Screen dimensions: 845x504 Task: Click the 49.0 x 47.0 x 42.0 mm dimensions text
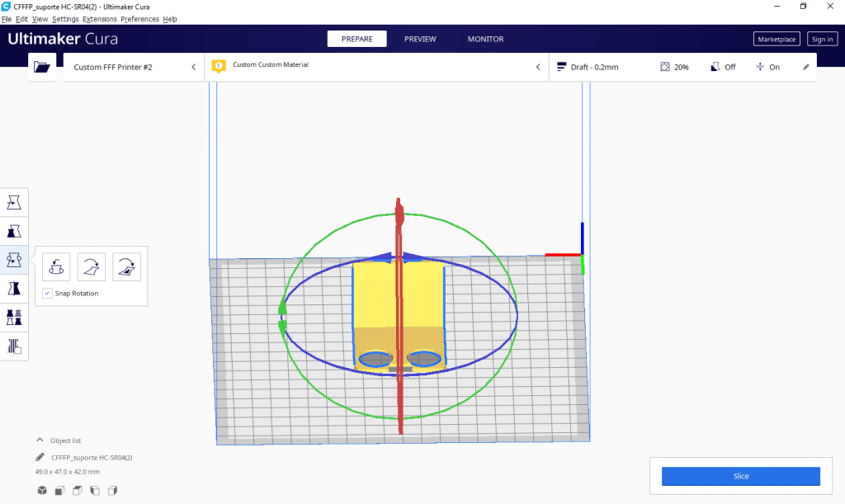pos(68,472)
